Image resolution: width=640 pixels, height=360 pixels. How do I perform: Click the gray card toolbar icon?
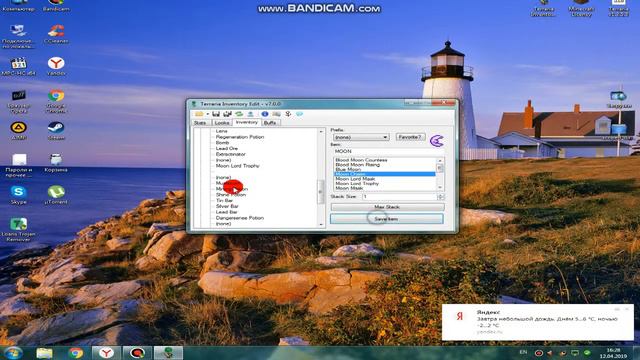276,114
